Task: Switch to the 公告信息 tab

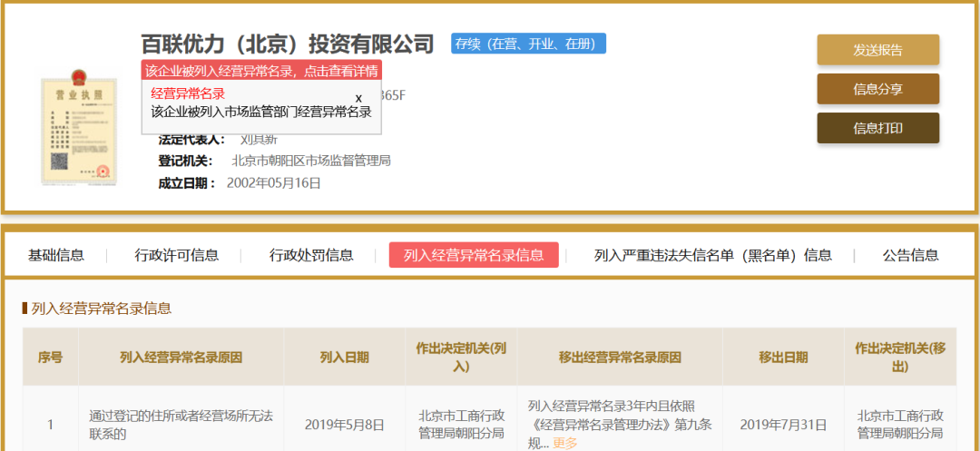Action: 911,255
